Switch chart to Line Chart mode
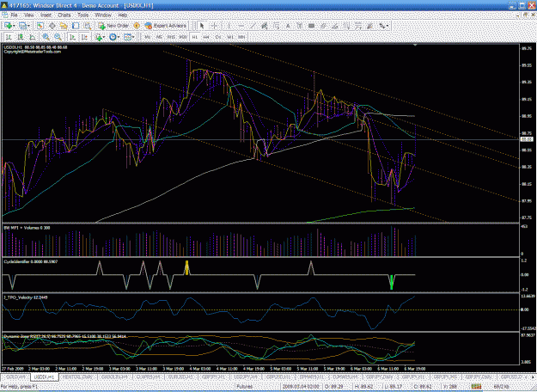Viewport: 537px width, 392px height. pyautogui.click(x=33, y=37)
